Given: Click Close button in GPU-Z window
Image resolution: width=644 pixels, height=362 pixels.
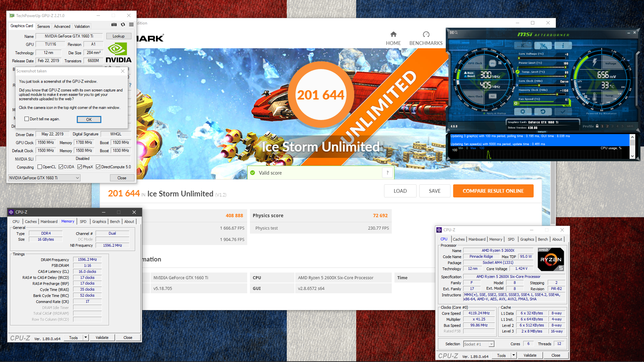Looking at the screenshot, I should pos(122,178).
